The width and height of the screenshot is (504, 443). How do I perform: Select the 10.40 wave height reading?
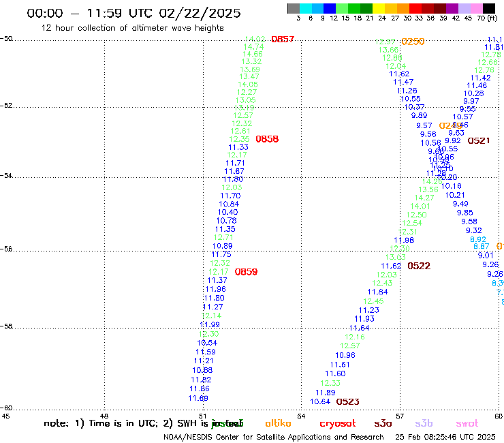(x=228, y=212)
